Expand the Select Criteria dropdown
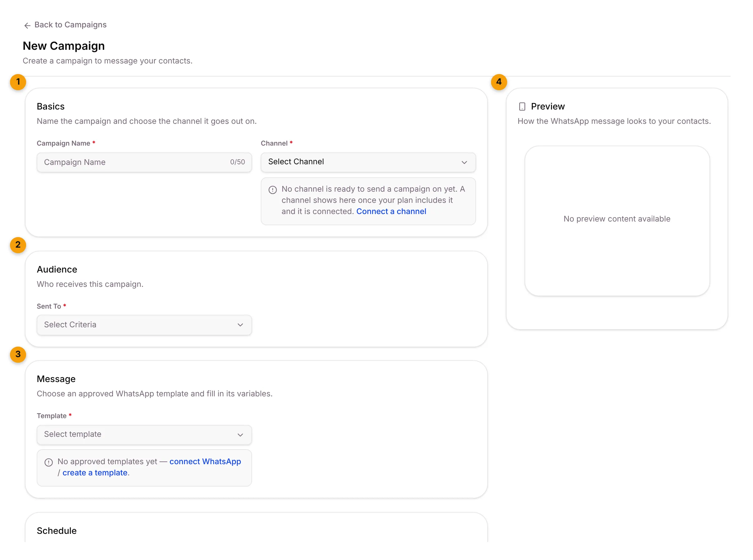Viewport: 753px width, 560px height. (144, 325)
